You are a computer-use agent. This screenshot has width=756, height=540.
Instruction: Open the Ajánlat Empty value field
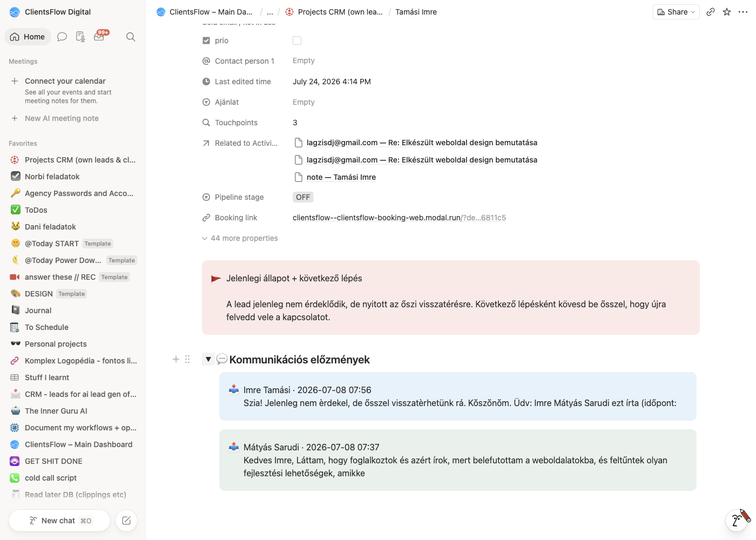[x=303, y=102]
